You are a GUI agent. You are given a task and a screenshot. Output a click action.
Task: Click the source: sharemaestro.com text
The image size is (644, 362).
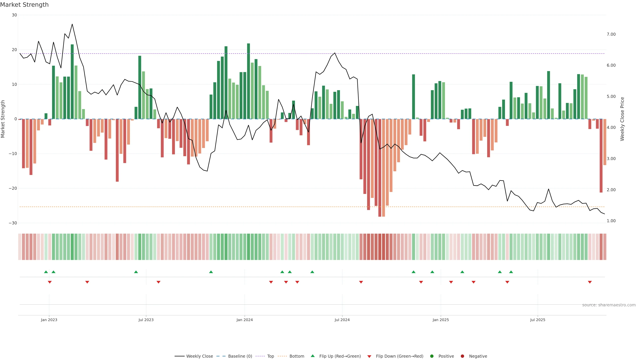tap(609, 305)
